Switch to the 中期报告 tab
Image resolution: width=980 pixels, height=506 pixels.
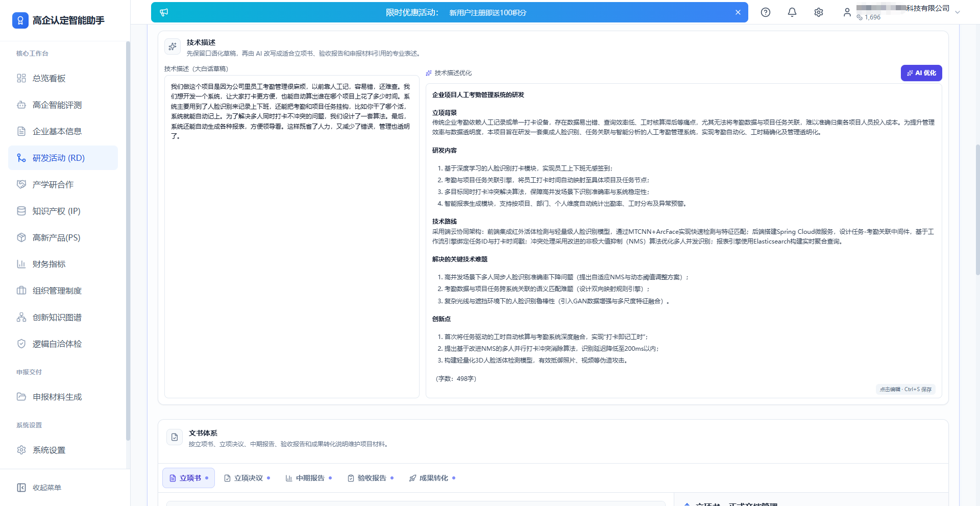[309, 478]
